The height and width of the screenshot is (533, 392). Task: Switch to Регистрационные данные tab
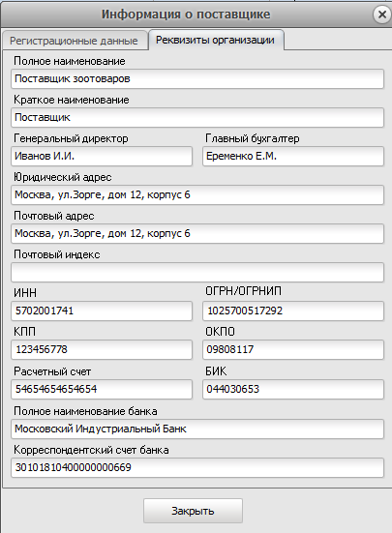74,41
